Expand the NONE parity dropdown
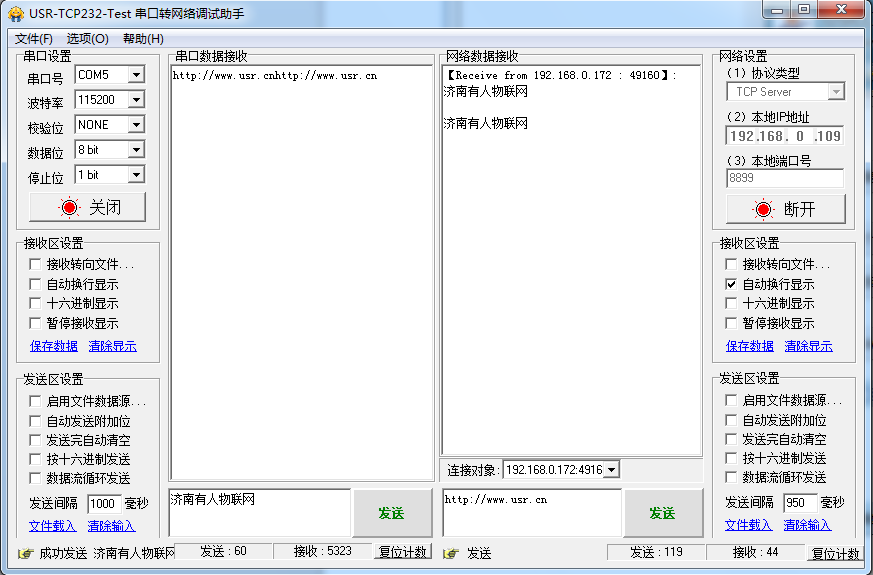 pyautogui.click(x=136, y=125)
